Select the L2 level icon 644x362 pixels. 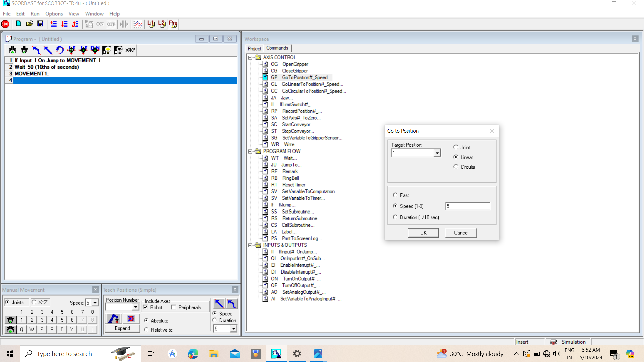tap(162, 24)
